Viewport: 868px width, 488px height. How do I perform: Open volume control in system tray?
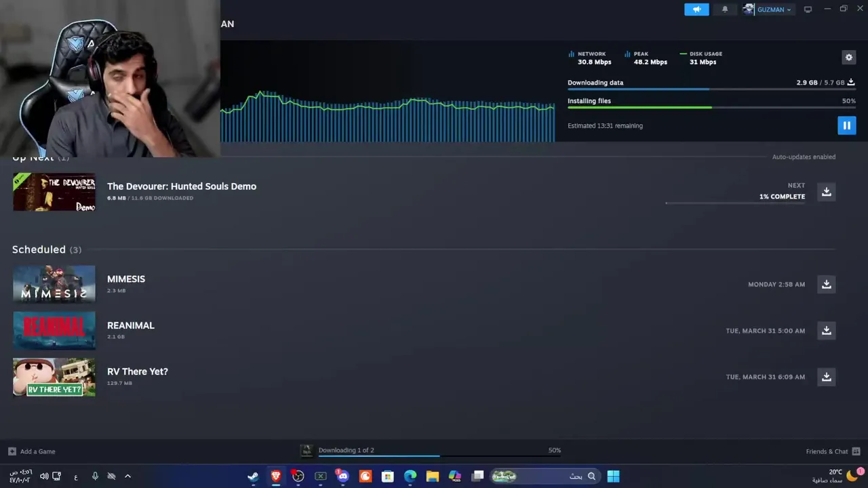44,476
